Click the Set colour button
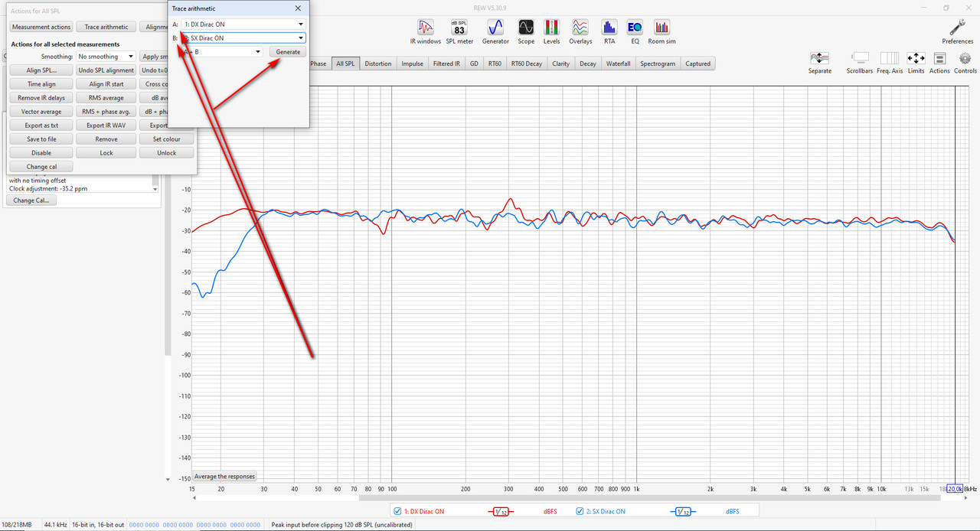The image size is (980, 531). pyautogui.click(x=167, y=139)
